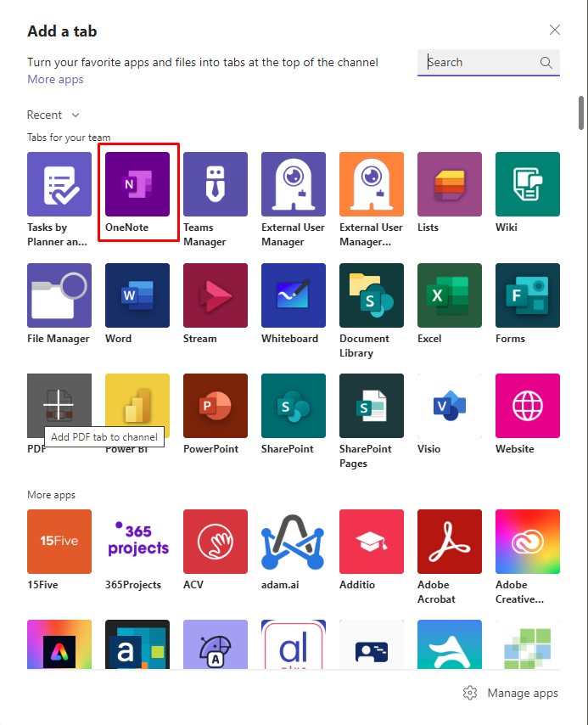Add the Document Library tab
Screen dimensions: 588x725
[x=372, y=295]
